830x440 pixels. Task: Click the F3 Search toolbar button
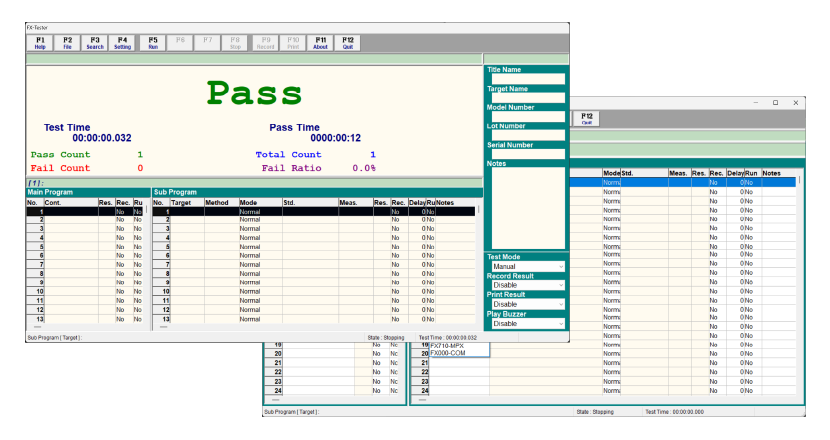[x=95, y=43]
